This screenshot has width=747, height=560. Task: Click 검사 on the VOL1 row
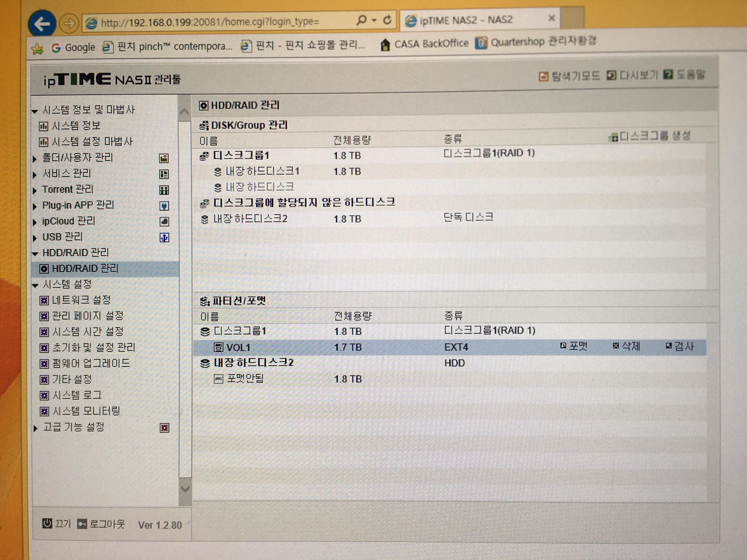(680, 346)
